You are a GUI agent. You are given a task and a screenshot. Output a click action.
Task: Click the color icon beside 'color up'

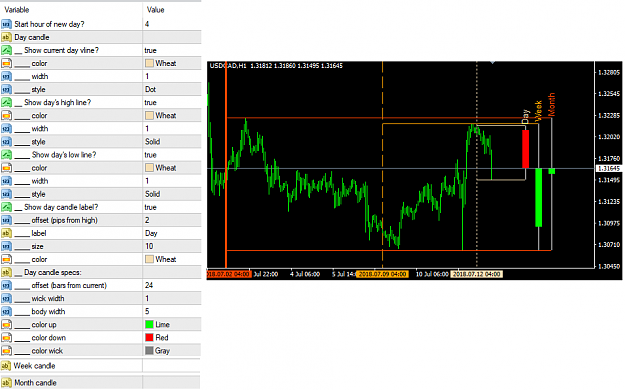tap(6, 325)
